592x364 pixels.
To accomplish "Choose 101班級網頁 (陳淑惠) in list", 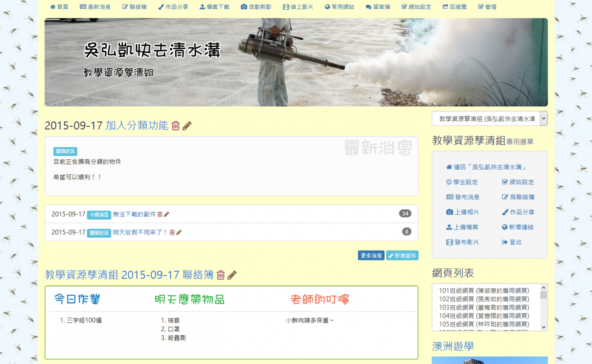I will click(484, 291).
